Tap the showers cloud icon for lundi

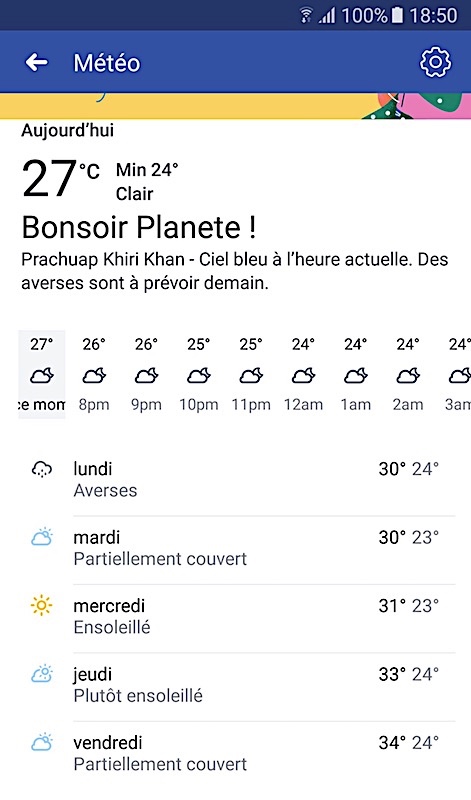point(42,469)
